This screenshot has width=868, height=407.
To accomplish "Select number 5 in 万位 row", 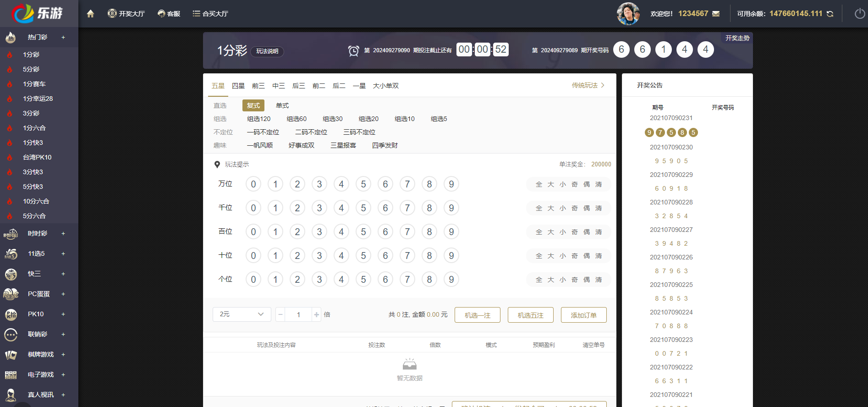I will click(x=363, y=184).
